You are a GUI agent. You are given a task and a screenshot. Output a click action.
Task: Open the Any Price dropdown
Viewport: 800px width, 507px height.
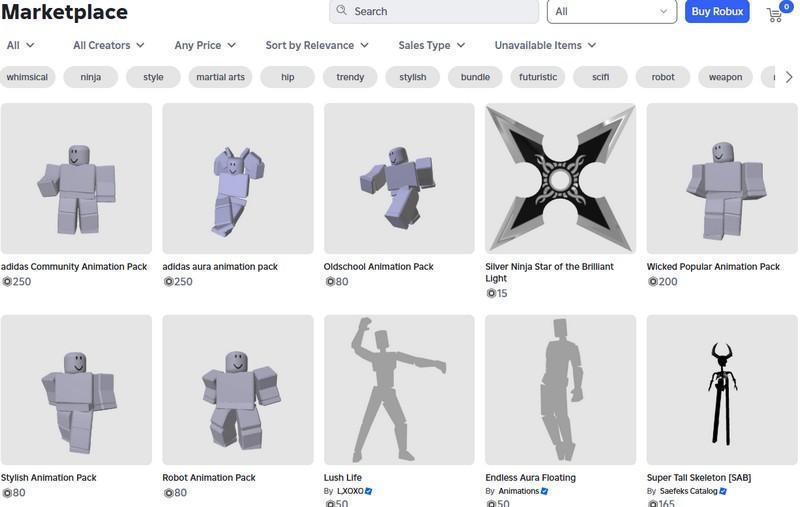coord(205,45)
